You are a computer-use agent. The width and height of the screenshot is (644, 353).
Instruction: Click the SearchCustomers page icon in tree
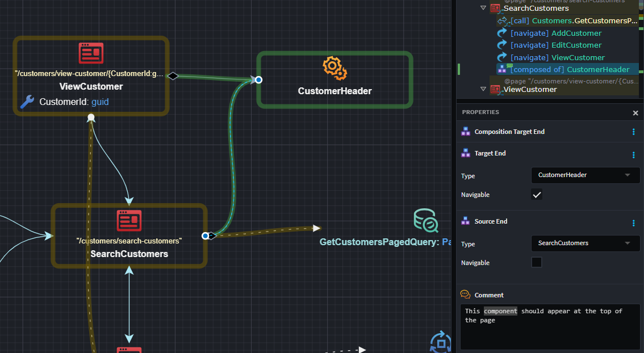pyautogui.click(x=495, y=8)
